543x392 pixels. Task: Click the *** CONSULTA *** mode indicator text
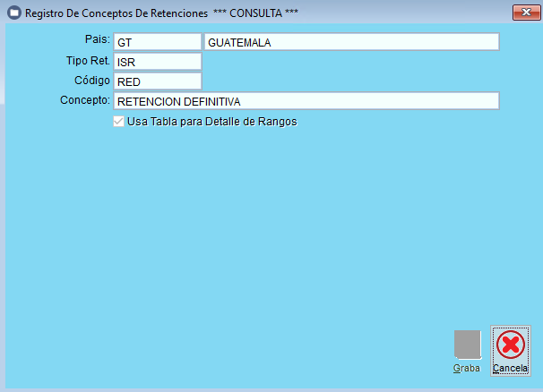click(255, 13)
